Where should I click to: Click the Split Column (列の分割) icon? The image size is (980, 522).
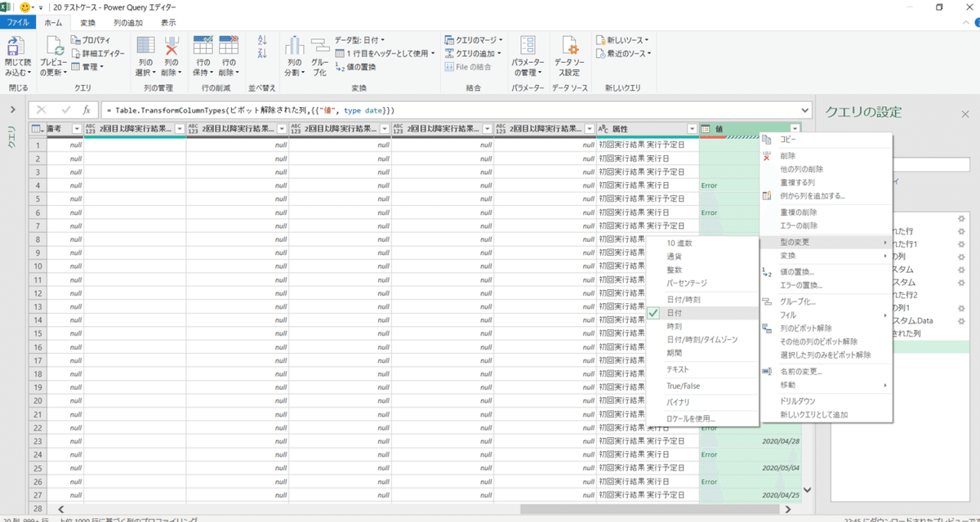click(295, 46)
